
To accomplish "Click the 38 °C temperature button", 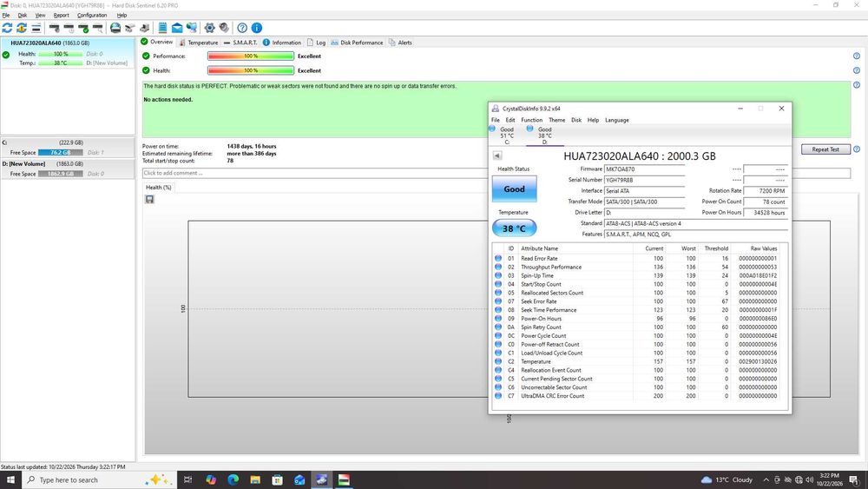I will (514, 228).
